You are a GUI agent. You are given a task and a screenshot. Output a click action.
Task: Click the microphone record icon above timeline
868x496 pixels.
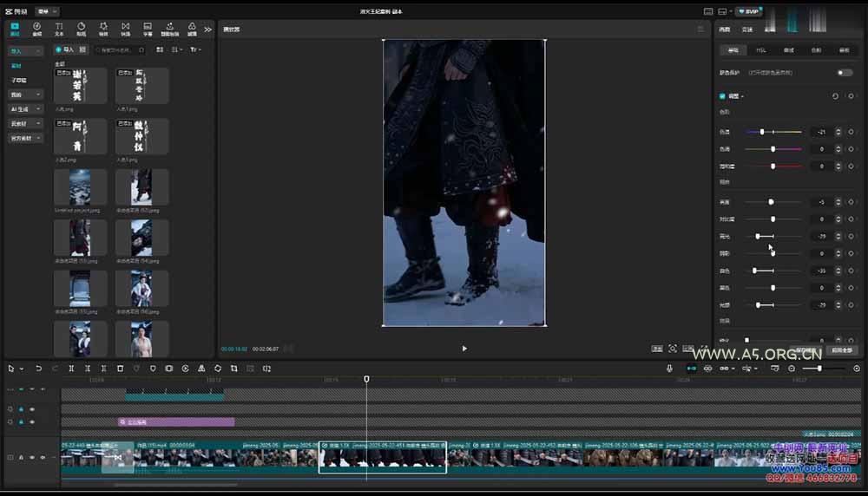[x=669, y=369]
